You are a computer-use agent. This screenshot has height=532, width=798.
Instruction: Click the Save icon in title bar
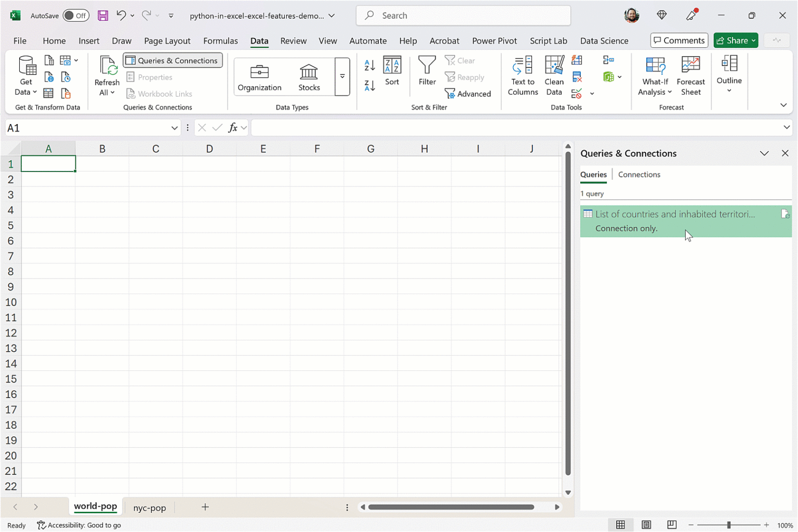(103, 16)
